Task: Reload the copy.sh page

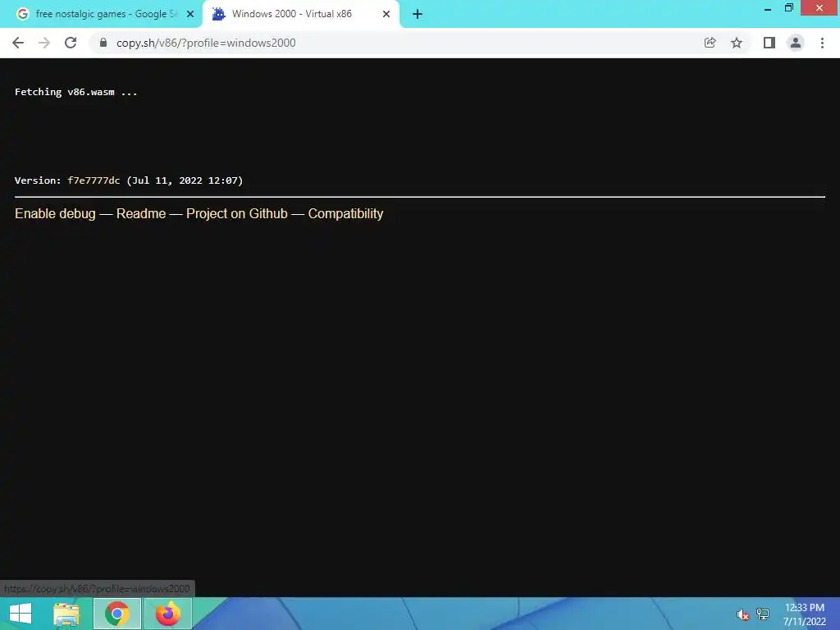Action: (x=71, y=43)
